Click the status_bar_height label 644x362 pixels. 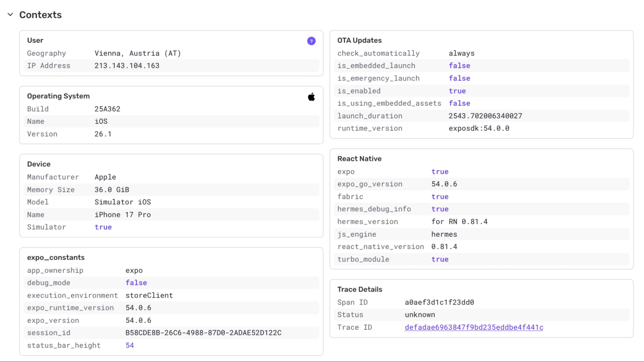click(64, 345)
